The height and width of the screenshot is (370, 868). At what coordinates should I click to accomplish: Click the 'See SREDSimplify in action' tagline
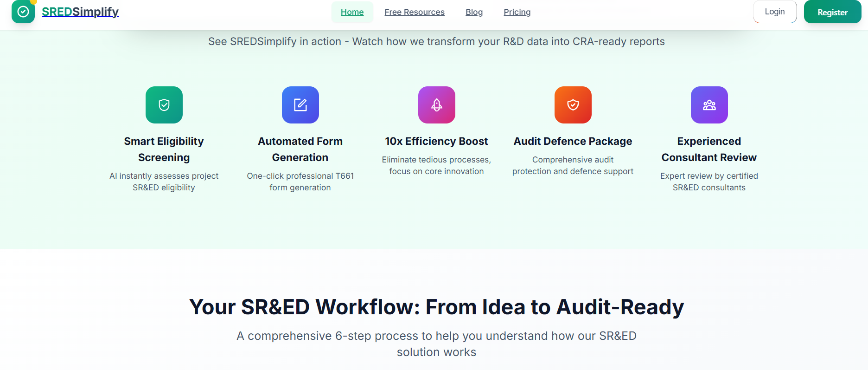coord(436,41)
